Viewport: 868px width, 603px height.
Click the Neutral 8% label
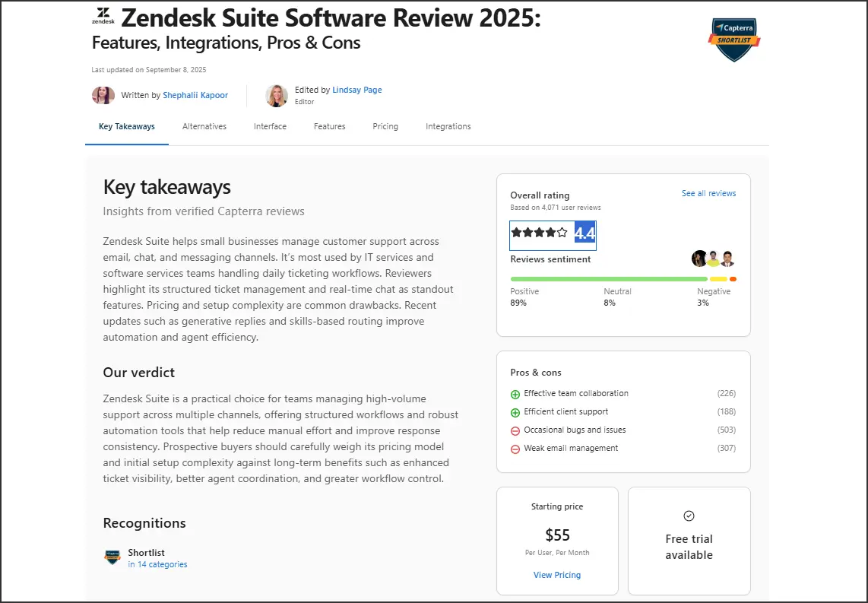[617, 297]
